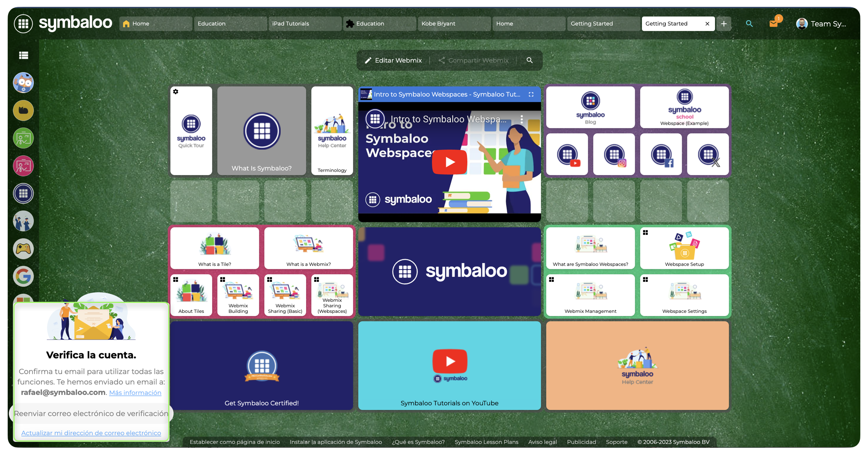Open the Google sidebar icon
The height and width of the screenshot is (455, 868).
click(23, 277)
